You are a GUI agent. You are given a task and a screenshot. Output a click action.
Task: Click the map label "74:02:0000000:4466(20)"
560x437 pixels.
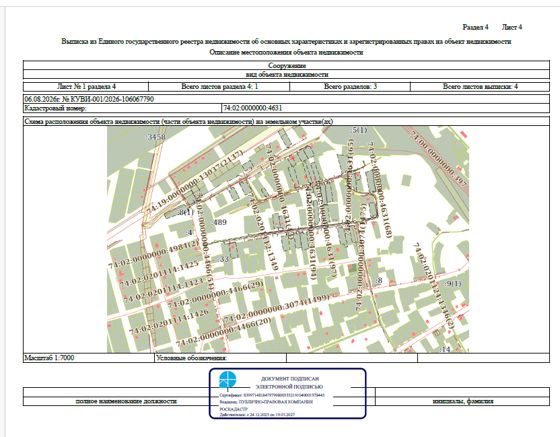224,332
